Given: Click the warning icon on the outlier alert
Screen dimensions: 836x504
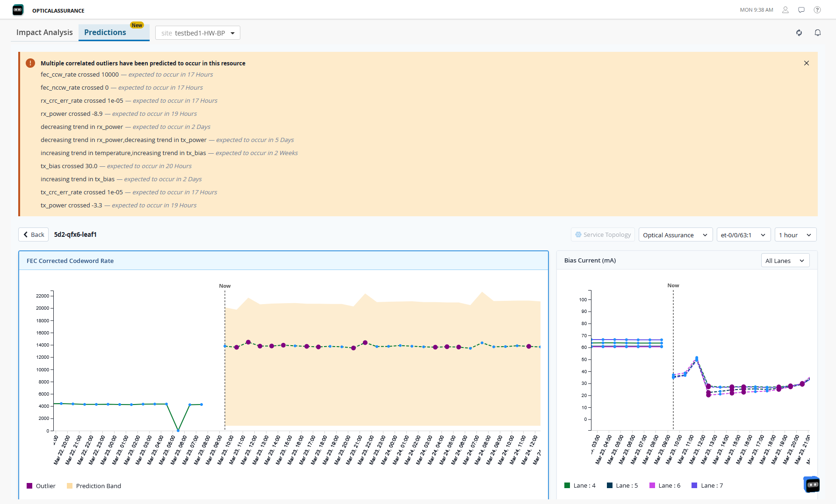Looking at the screenshot, I should 30,63.
